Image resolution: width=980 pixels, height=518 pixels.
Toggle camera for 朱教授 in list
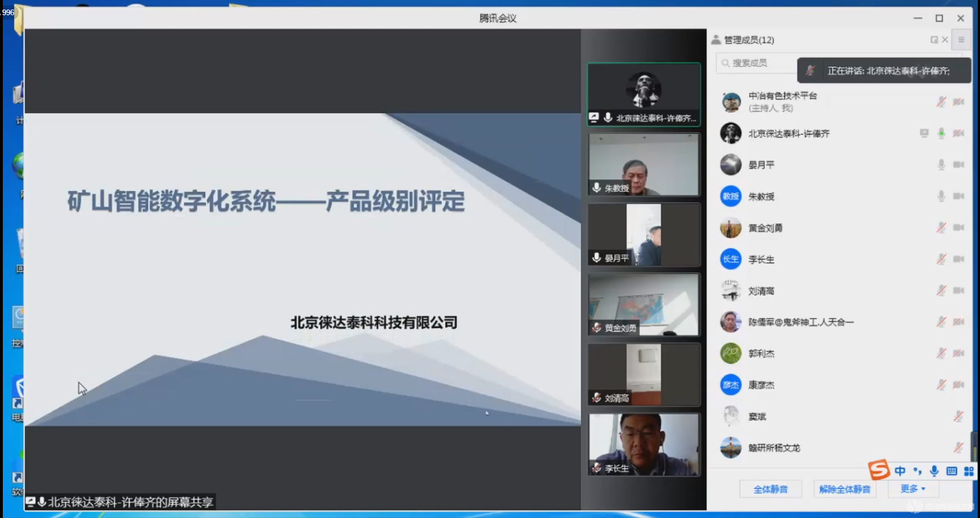click(x=959, y=196)
